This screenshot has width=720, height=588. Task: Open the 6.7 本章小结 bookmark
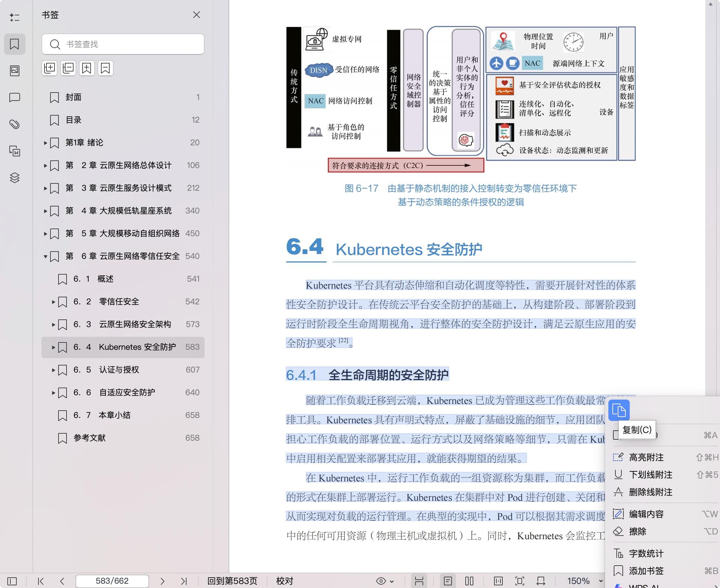point(123,415)
